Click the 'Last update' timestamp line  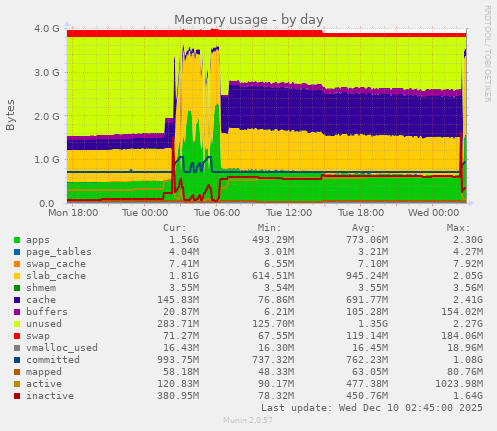pos(372,408)
